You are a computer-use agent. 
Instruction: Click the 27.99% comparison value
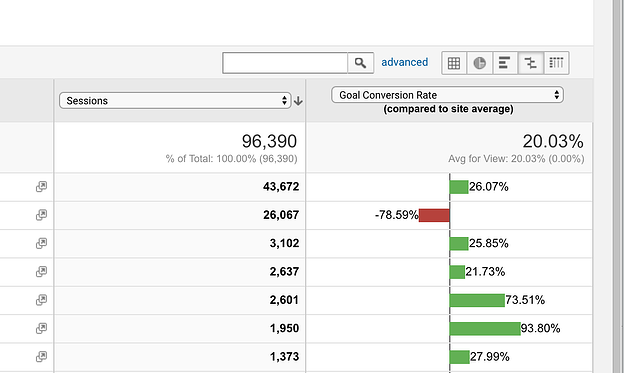(x=489, y=356)
